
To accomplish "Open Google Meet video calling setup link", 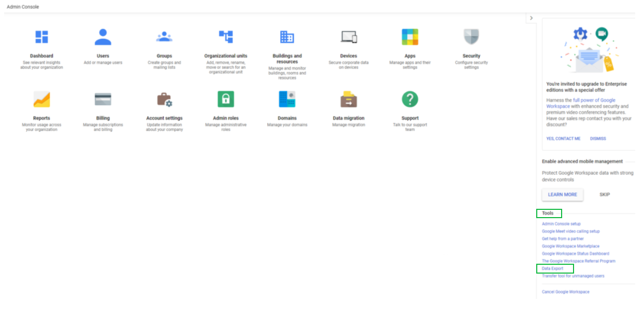I will click(570, 231).
